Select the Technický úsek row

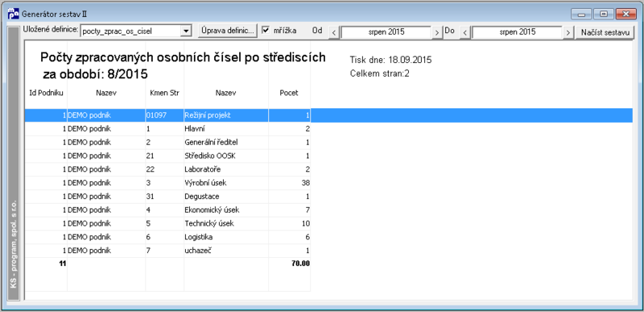(x=167, y=223)
